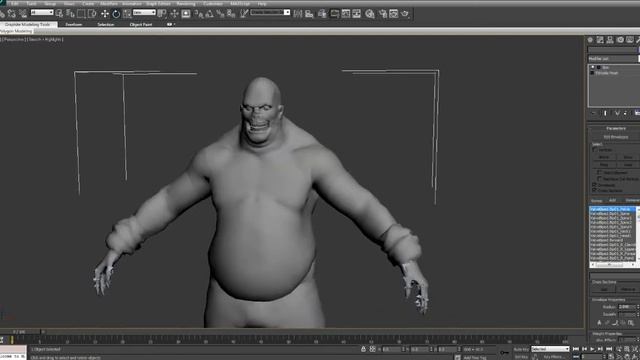Viewport: 640px width, 360px height.
Task: Open the named selection sets dropdown
Action: pyautogui.click(x=270, y=13)
